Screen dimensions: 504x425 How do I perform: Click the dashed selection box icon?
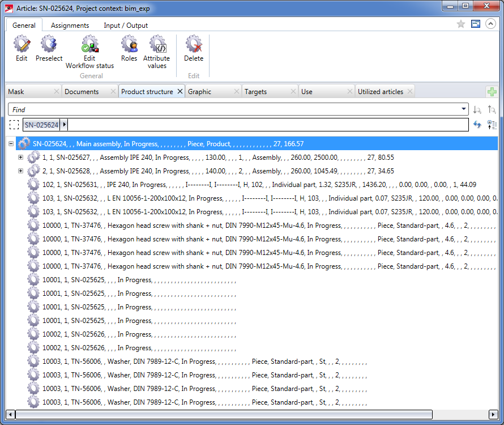pos(14,125)
